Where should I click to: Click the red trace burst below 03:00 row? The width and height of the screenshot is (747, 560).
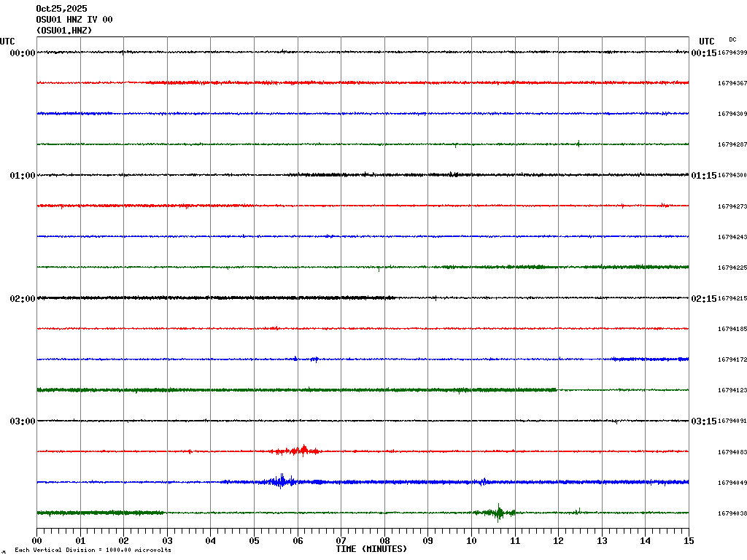301,451
